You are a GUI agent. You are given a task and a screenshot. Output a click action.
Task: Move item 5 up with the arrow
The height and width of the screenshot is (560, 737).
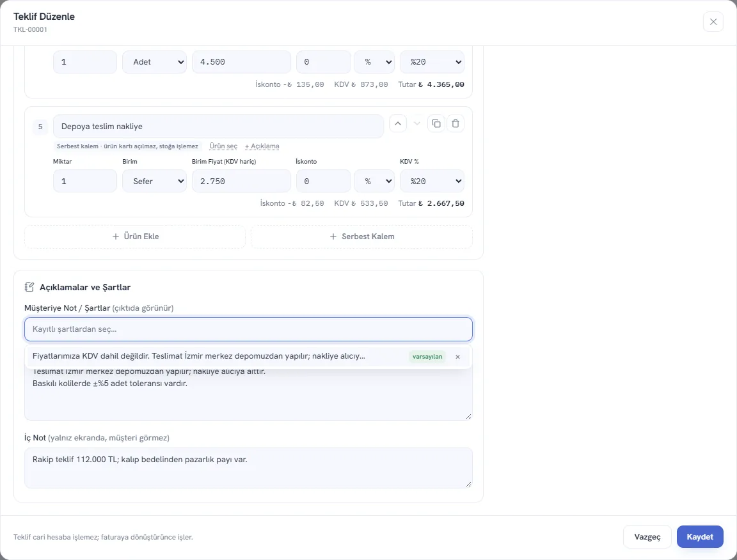coord(398,123)
